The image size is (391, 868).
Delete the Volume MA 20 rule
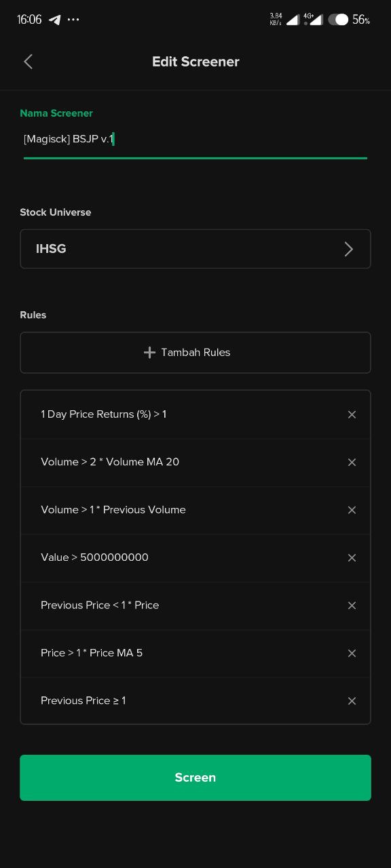[352, 462]
